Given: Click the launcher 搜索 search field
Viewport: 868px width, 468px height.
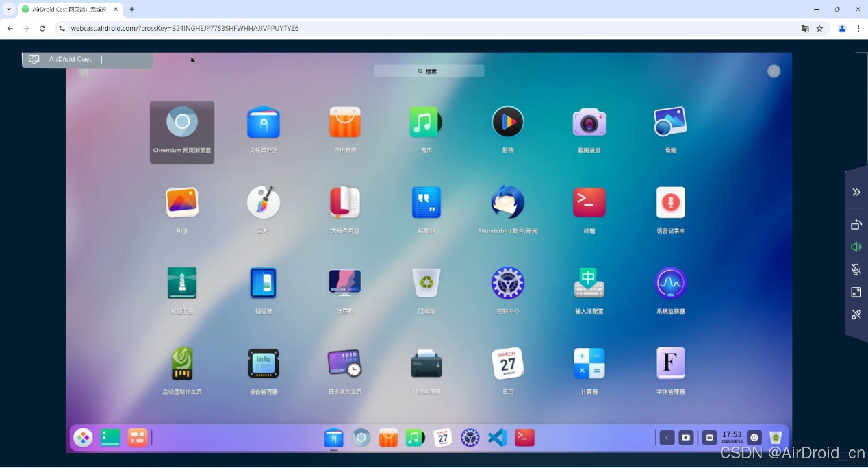Looking at the screenshot, I should (x=429, y=71).
